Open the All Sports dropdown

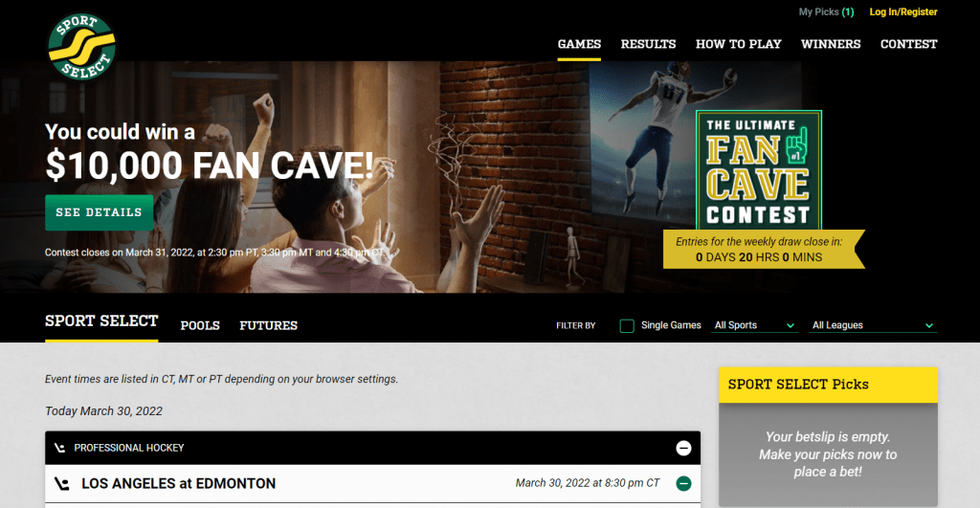pos(755,325)
